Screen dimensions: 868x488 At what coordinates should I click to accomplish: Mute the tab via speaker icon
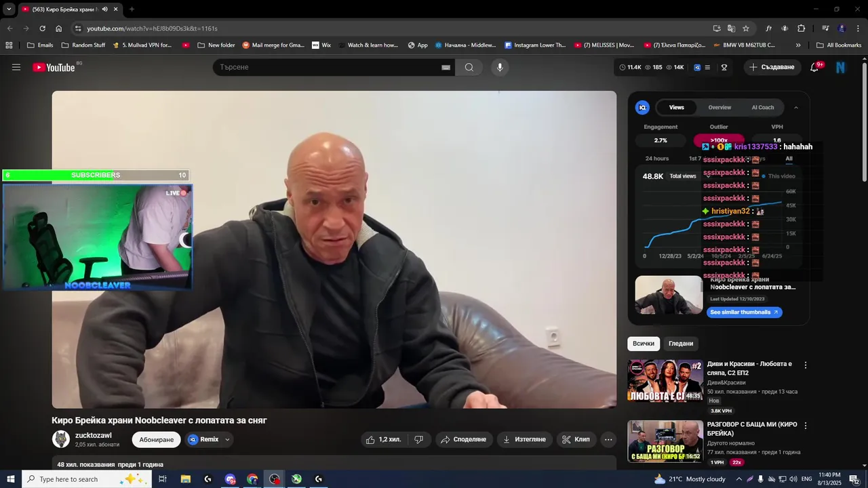(104, 9)
